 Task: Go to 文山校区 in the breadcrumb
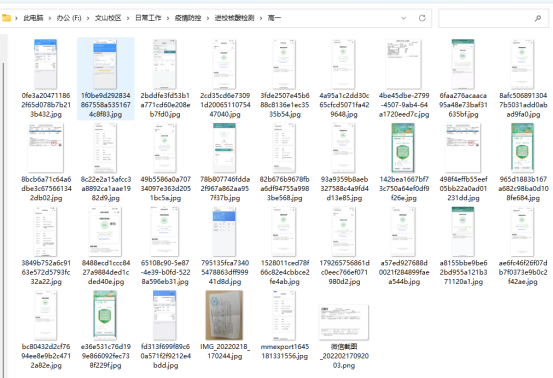pos(108,18)
